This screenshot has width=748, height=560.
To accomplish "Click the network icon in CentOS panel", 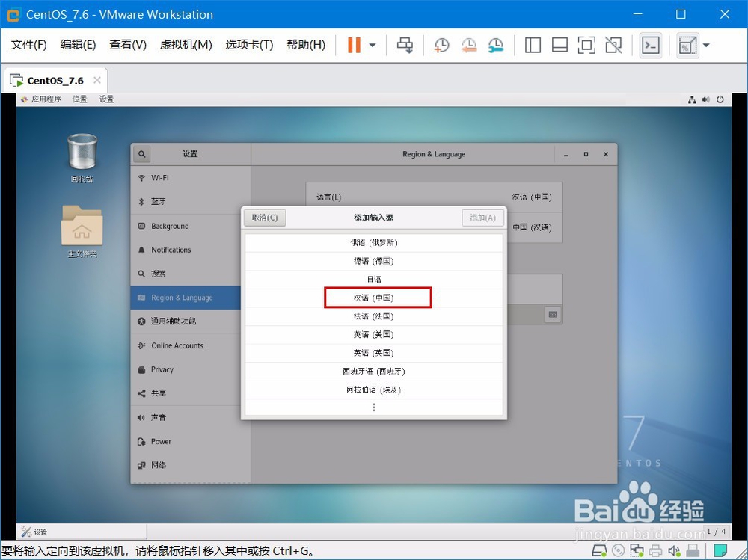I will coord(692,99).
